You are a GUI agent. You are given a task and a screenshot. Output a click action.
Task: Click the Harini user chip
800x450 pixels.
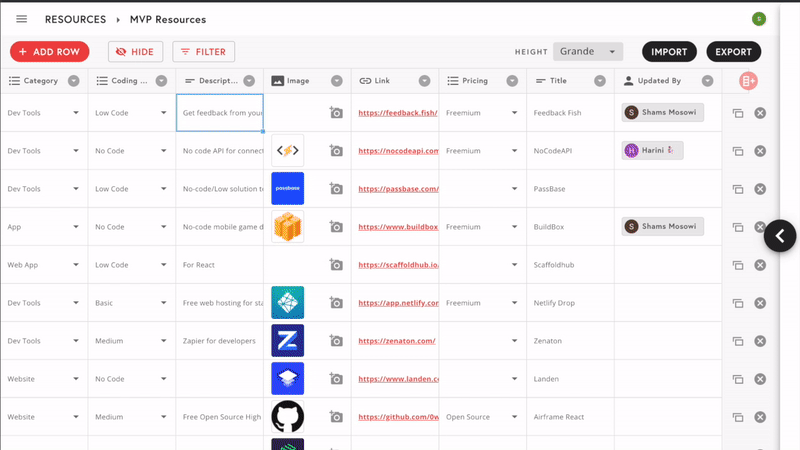(x=652, y=151)
